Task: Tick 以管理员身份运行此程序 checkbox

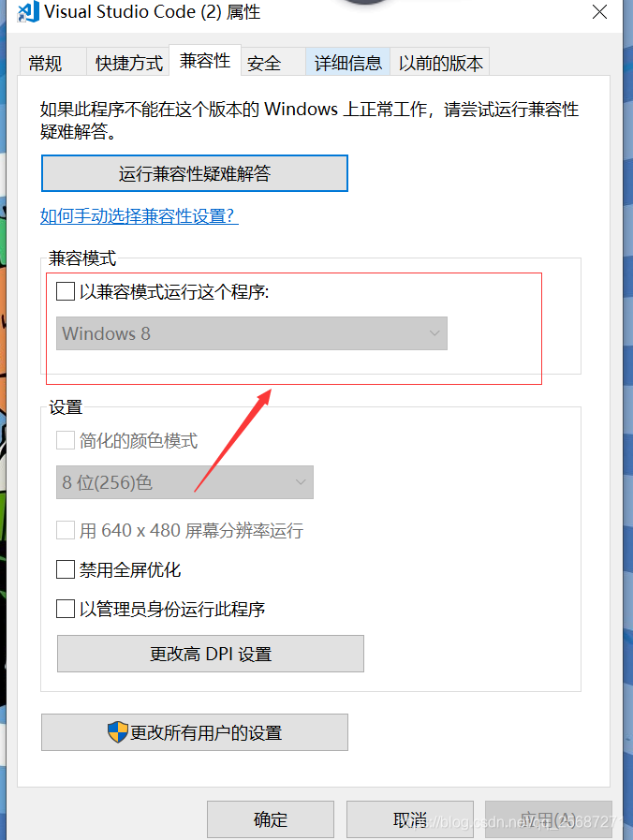Action: pos(66,609)
